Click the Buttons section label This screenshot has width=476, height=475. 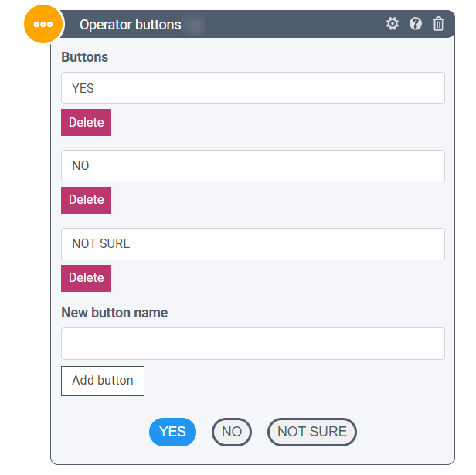point(84,57)
